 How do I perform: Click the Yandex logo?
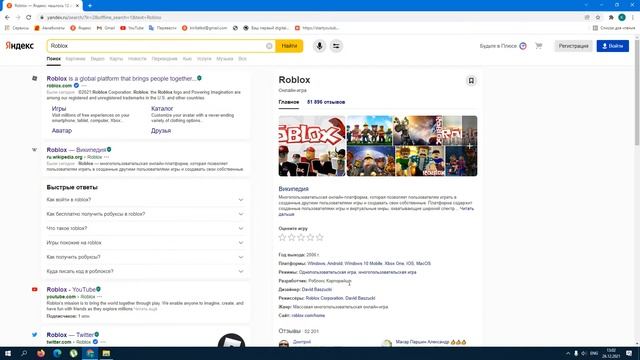[20, 46]
